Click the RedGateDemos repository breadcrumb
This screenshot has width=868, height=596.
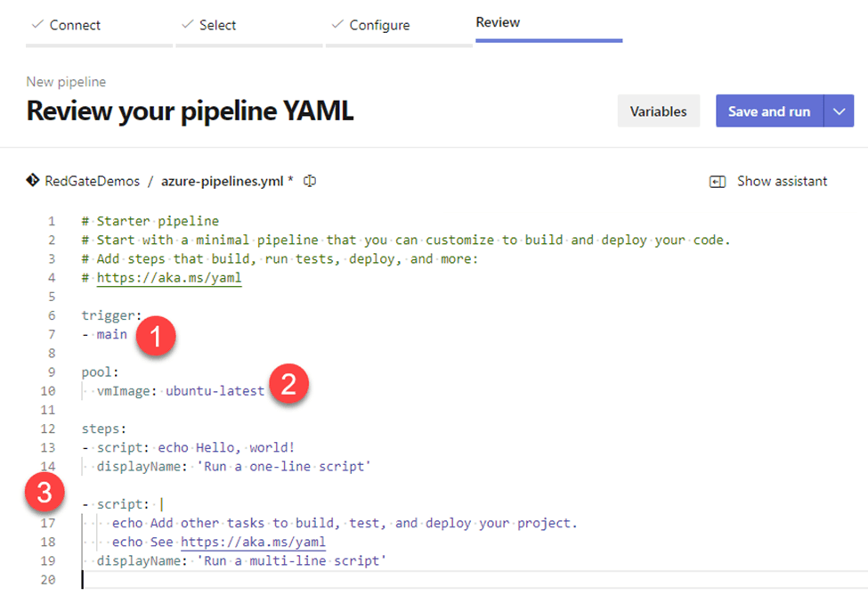(93, 182)
